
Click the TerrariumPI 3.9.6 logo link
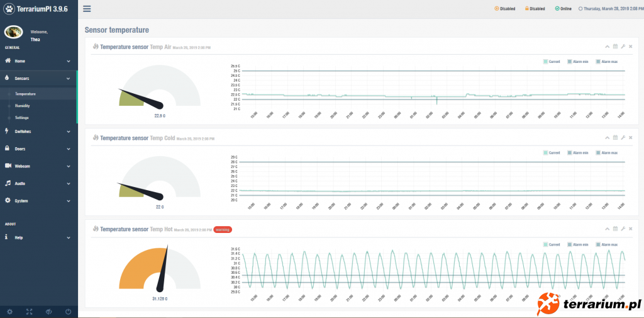tap(38, 9)
